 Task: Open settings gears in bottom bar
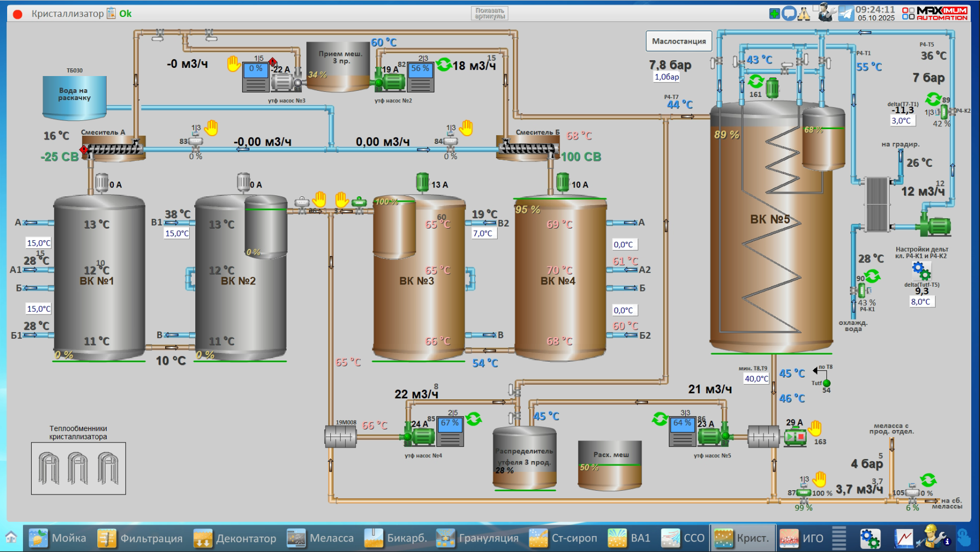pyautogui.click(x=870, y=538)
